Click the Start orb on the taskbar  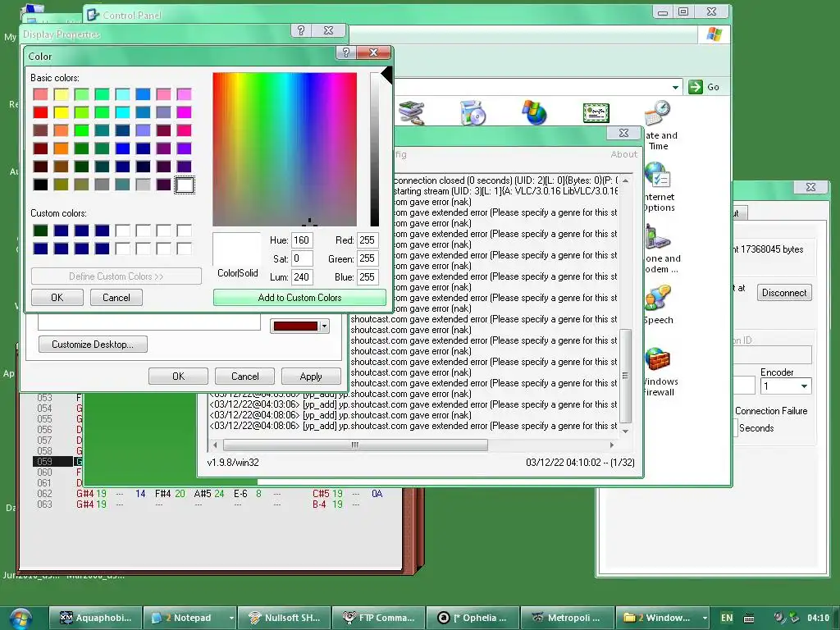tap(21, 619)
